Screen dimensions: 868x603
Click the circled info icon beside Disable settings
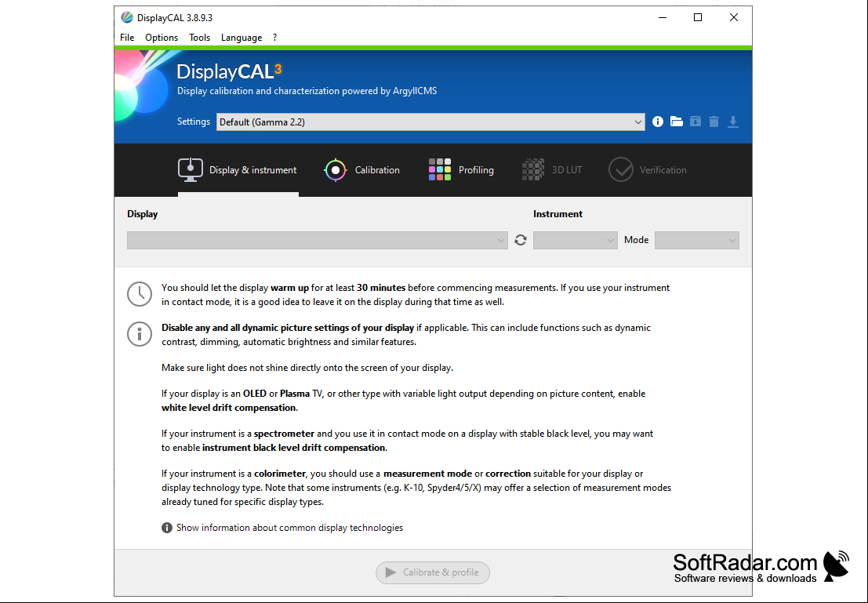140,335
